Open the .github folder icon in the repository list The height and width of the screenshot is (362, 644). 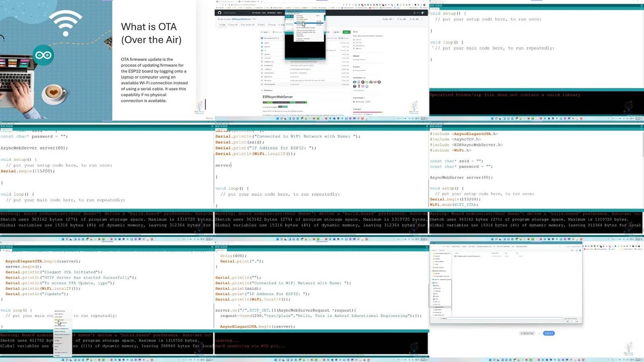point(262,43)
